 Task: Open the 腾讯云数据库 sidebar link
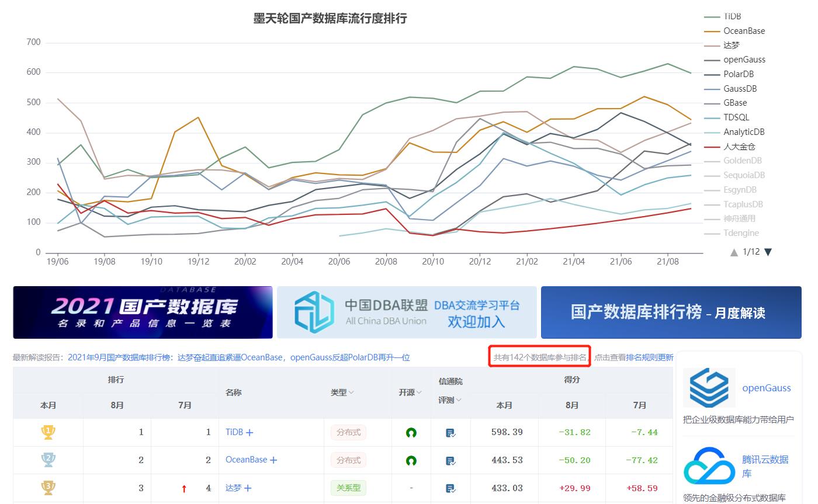tap(765, 467)
